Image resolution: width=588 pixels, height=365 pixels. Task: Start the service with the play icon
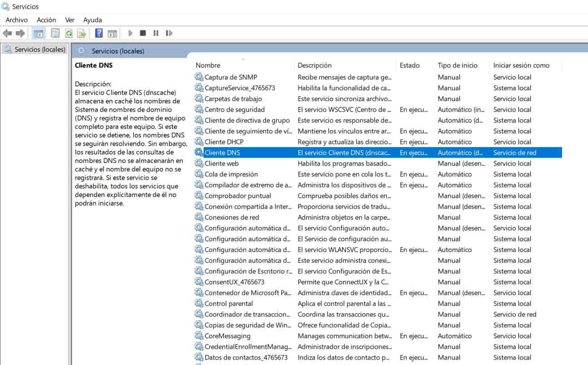pyautogui.click(x=130, y=33)
